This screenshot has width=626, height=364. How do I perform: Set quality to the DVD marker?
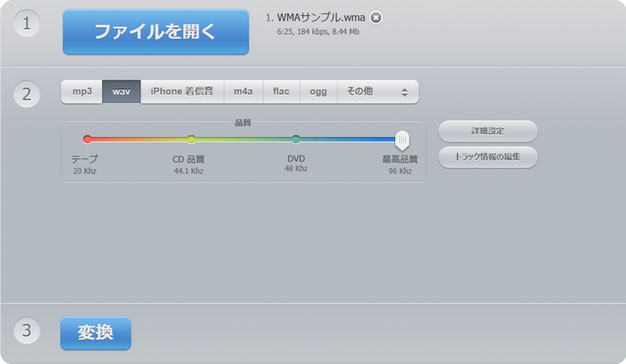click(296, 139)
